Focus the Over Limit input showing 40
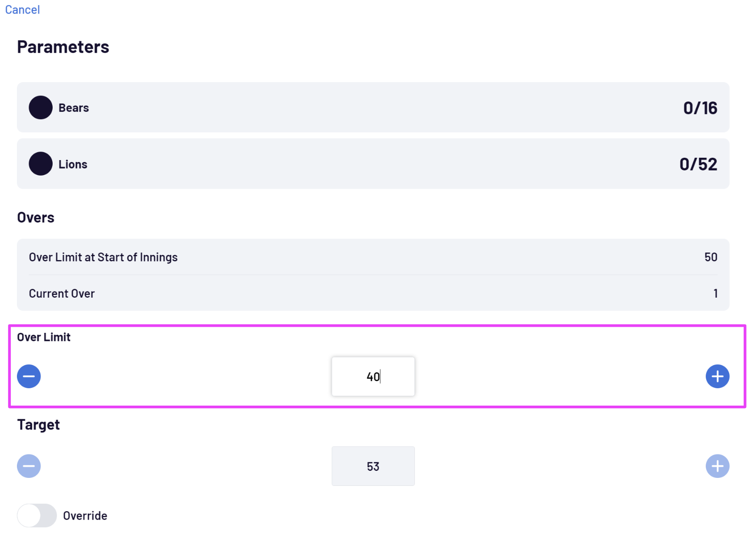The image size is (756, 538). click(x=373, y=377)
